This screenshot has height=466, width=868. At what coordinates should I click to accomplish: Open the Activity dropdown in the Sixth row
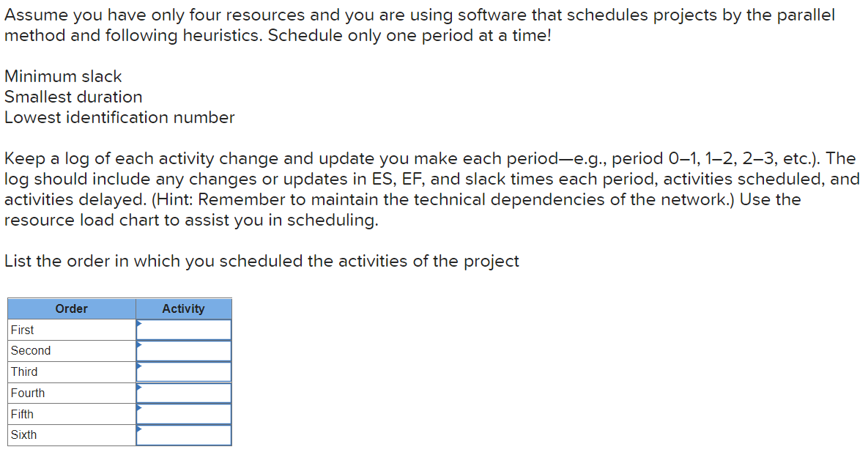pos(138,430)
